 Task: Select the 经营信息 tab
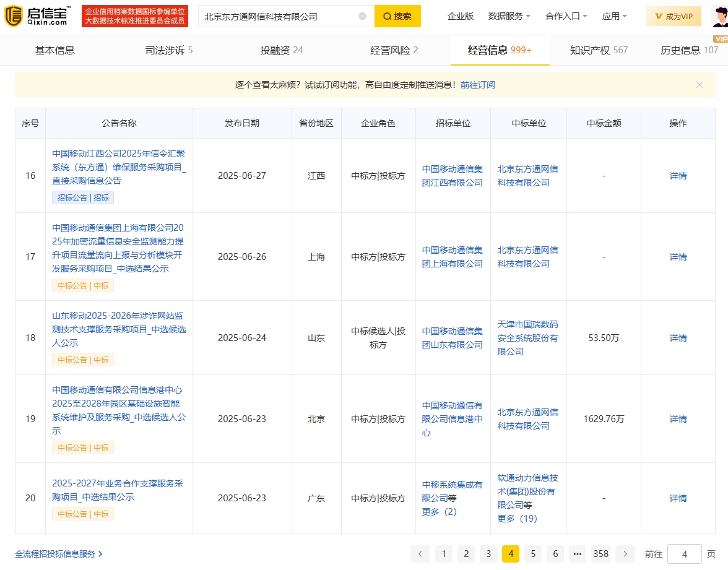(500, 50)
